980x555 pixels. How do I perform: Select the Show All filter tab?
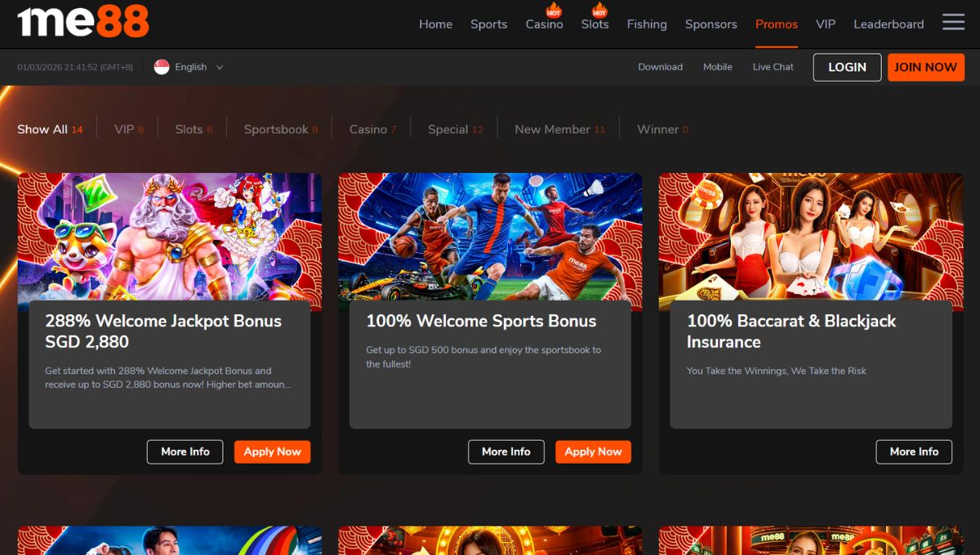[42, 128]
